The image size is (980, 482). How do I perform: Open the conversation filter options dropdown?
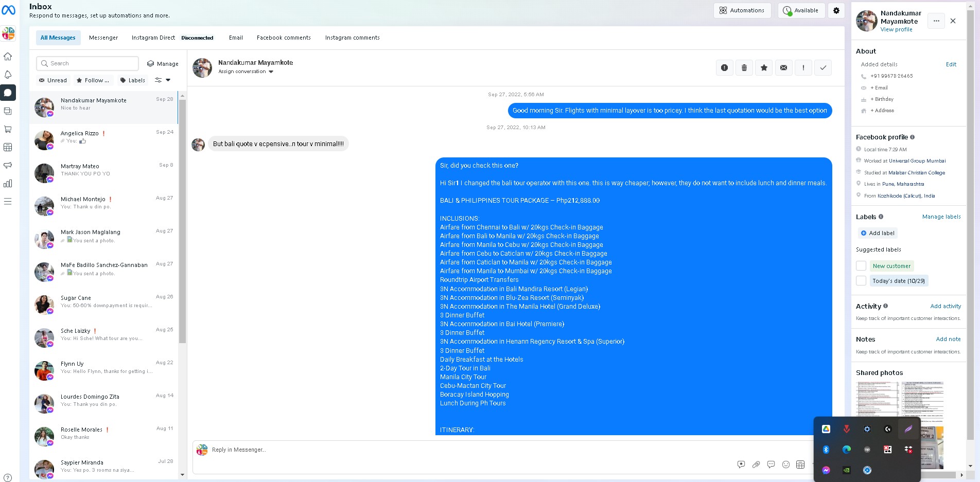[163, 80]
